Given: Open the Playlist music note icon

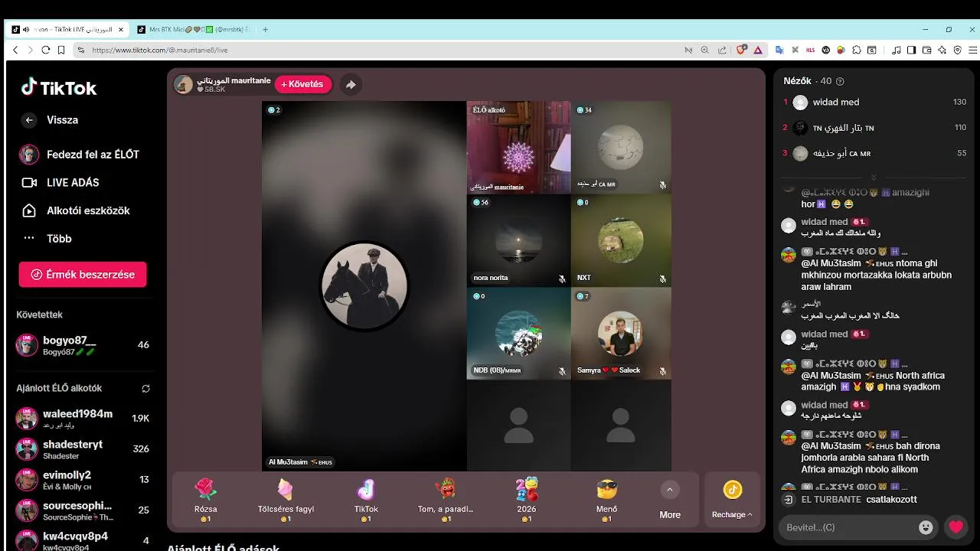Looking at the screenshot, I should point(897,50).
